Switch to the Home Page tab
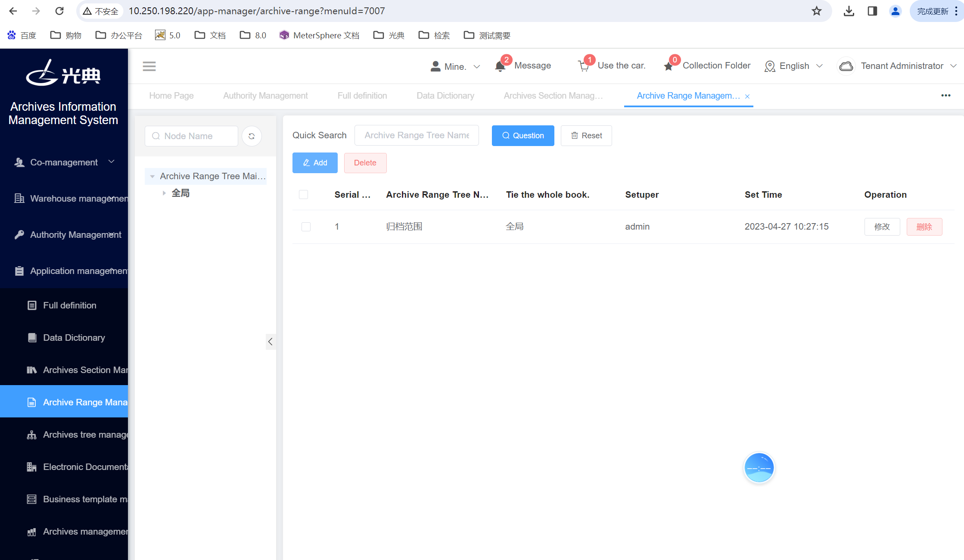This screenshot has width=964, height=560. click(x=171, y=96)
